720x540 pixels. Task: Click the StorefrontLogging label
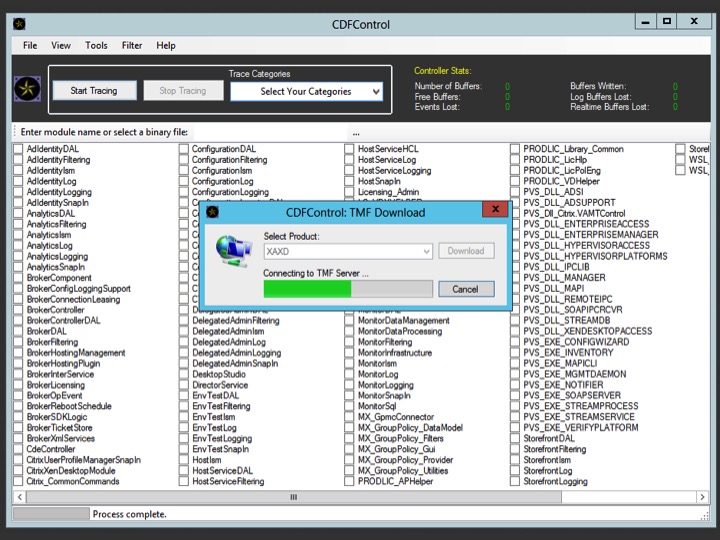556,481
